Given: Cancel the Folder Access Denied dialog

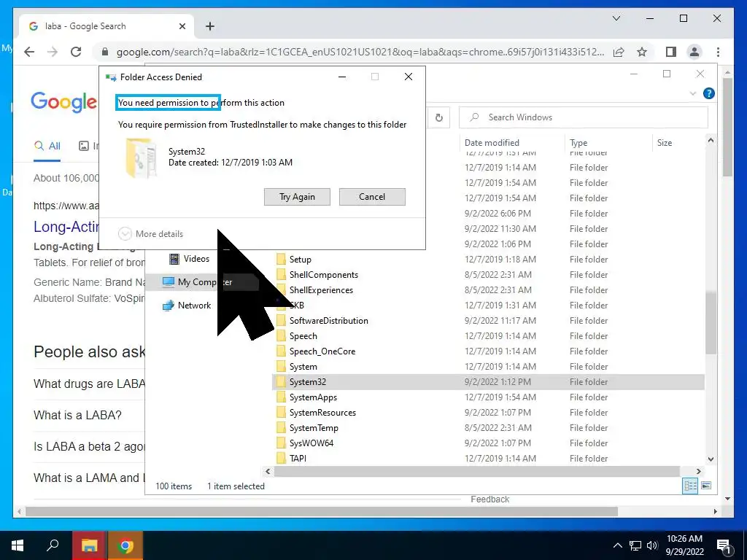Looking at the screenshot, I should (372, 197).
